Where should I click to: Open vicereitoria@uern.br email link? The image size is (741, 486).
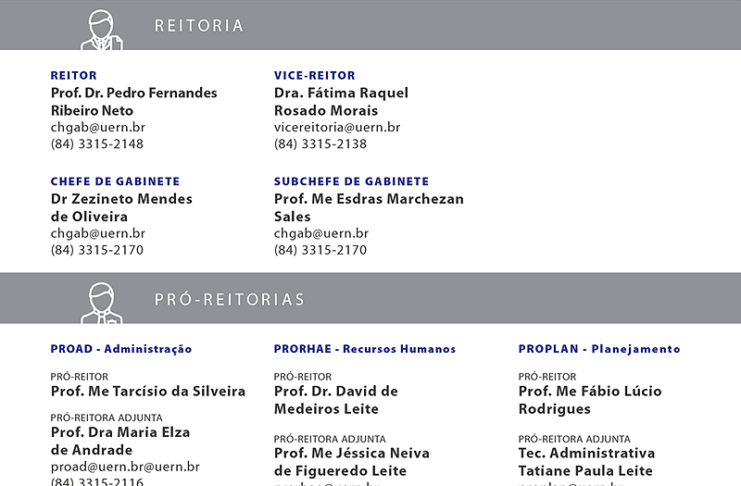pos(337,128)
